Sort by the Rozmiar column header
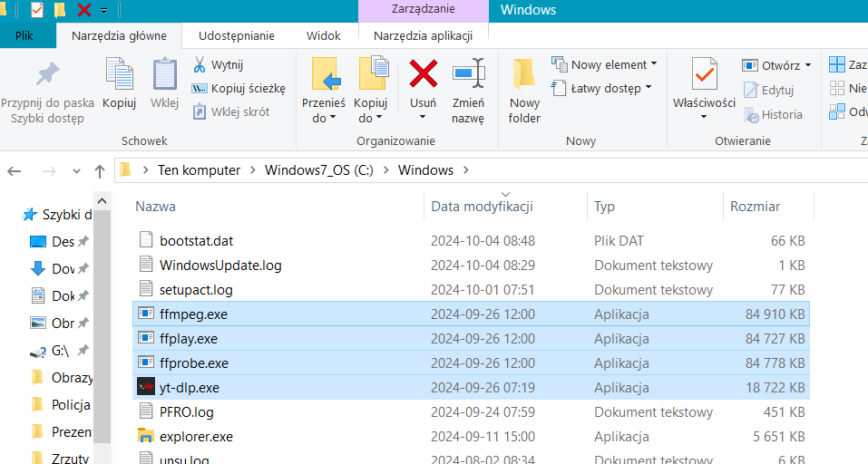Screen dimensions: 868x464 (755, 207)
